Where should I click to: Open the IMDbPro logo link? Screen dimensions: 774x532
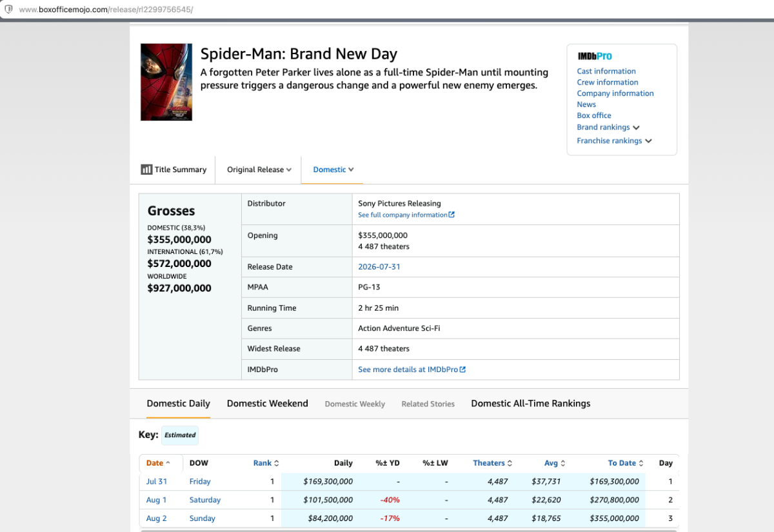pyautogui.click(x=595, y=57)
